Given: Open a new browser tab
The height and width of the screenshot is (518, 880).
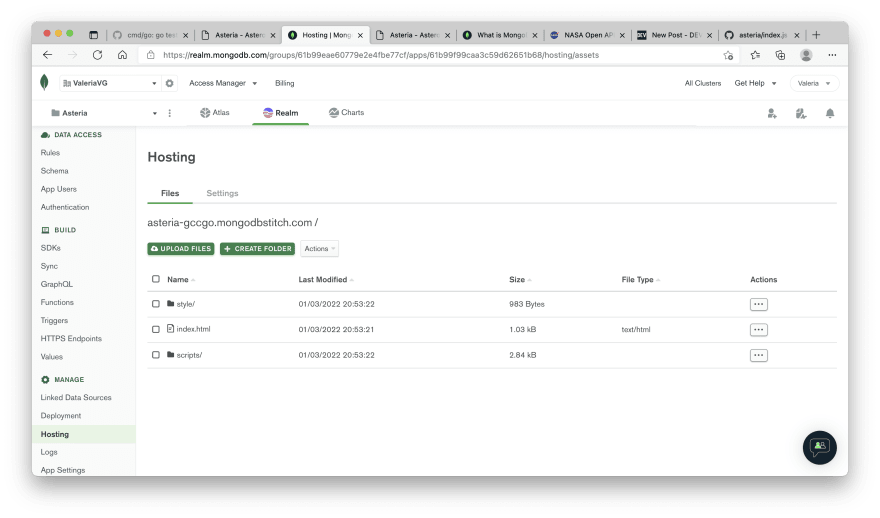Looking at the screenshot, I should coord(816,35).
